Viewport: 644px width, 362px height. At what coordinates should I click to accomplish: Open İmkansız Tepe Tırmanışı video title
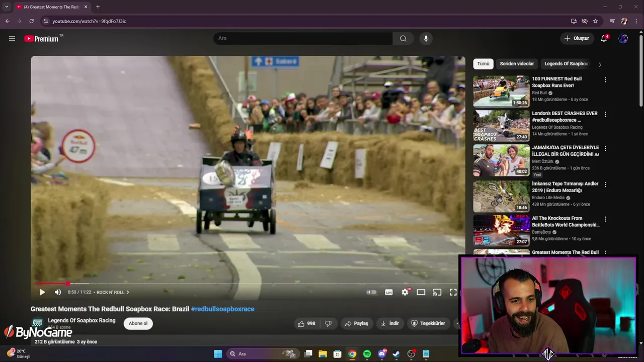coord(565,187)
